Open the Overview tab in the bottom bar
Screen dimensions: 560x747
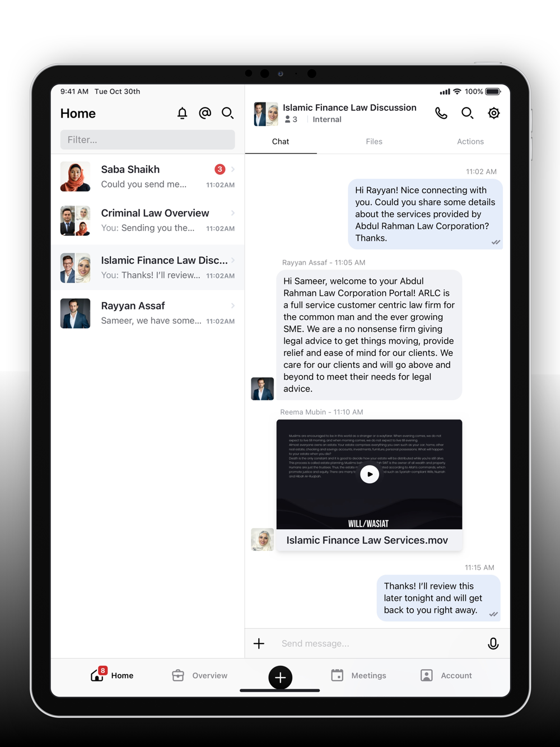pyautogui.click(x=199, y=675)
